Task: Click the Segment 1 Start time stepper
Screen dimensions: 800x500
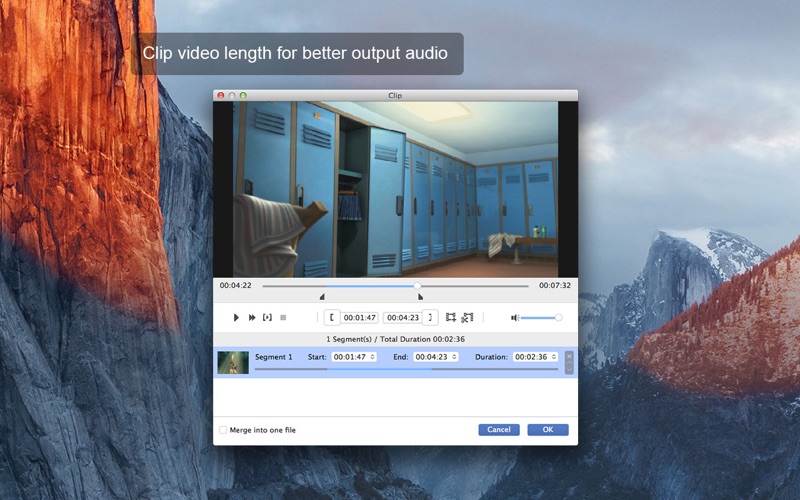Action: click(x=373, y=357)
